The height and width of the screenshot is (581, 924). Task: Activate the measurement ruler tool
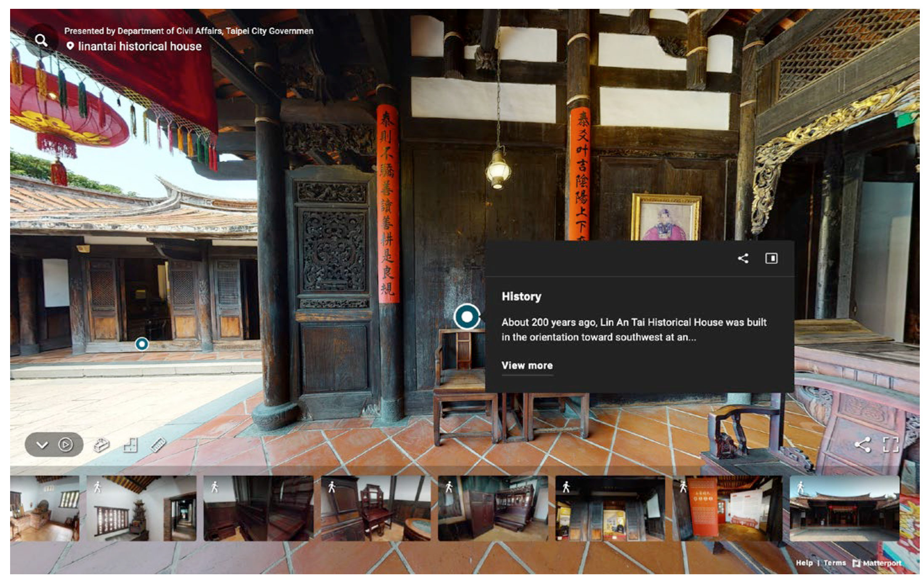[x=158, y=445]
